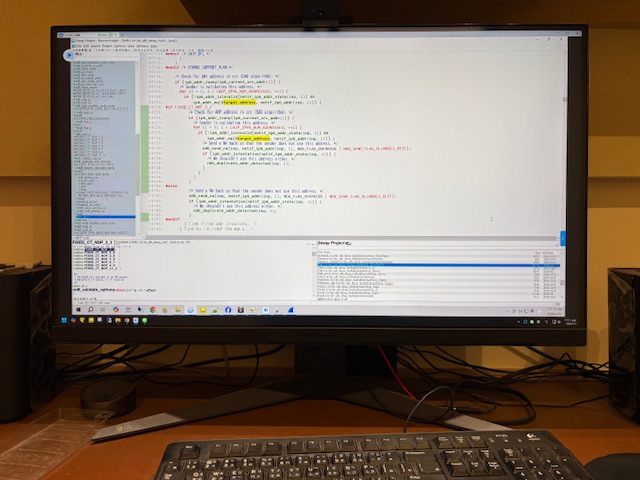This screenshot has height=480, width=640.
Task: Open the File menu
Action: 80,44
